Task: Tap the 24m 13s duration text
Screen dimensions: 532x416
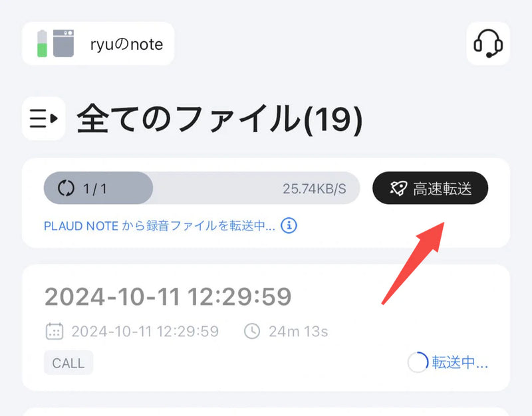Action: point(298,332)
